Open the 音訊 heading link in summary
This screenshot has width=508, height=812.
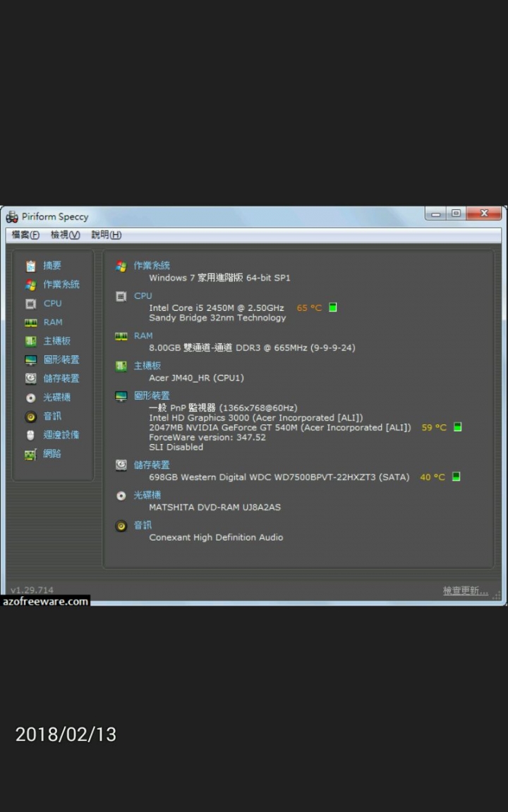[x=143, y=526]
